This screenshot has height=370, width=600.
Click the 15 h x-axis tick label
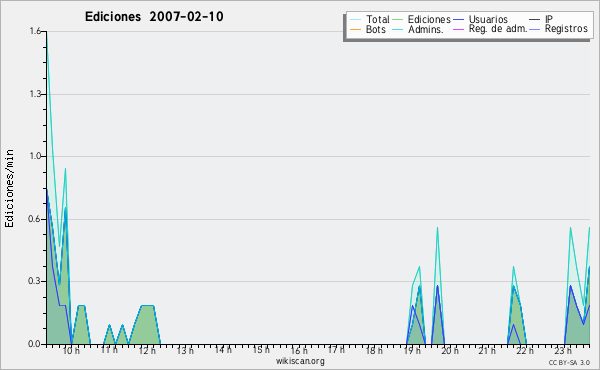pyautogui.click(x=261, y=350)
